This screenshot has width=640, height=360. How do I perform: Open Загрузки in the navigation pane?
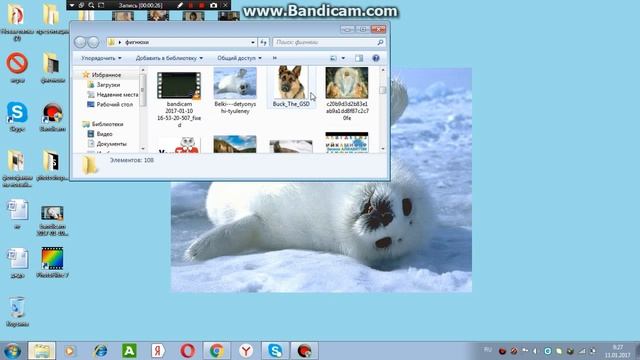coord(104,84)
